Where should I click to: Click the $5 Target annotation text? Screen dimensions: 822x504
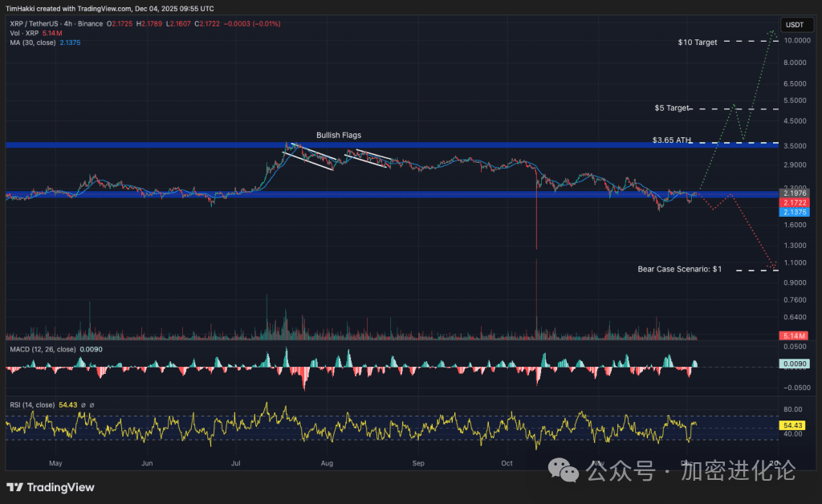(673, 107)
